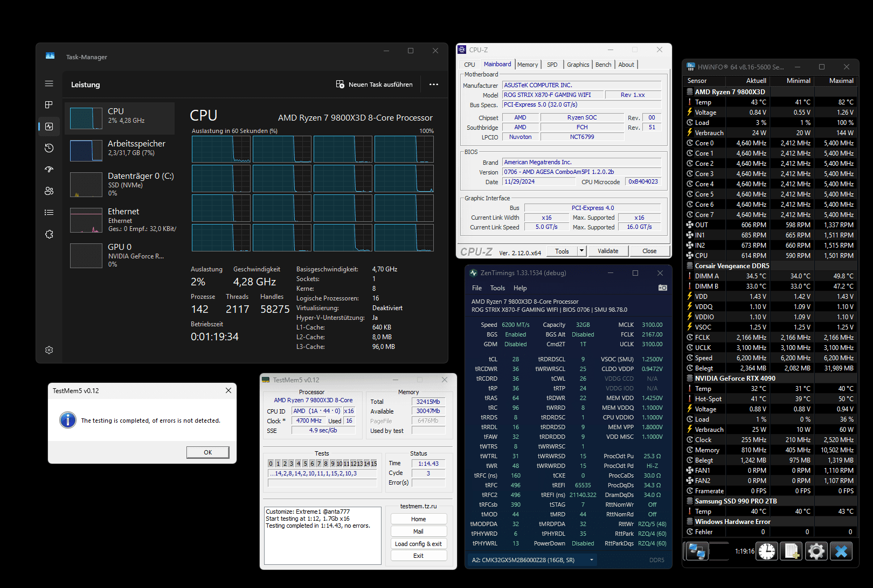Close the TestMem5 completion dialog with X
Viewport: 873px width, 588px height.
[x=228, y=390]
